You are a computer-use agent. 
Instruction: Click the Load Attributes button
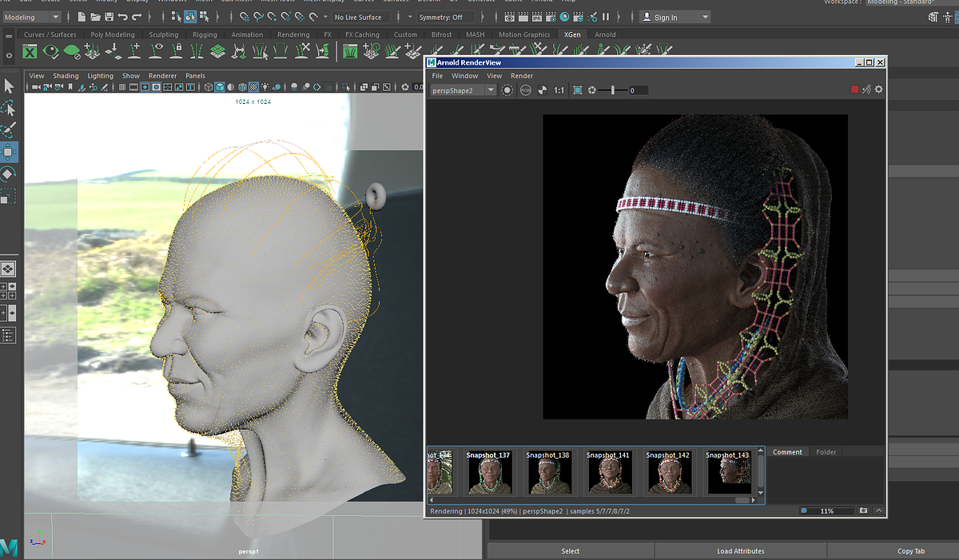pos(741,550)
